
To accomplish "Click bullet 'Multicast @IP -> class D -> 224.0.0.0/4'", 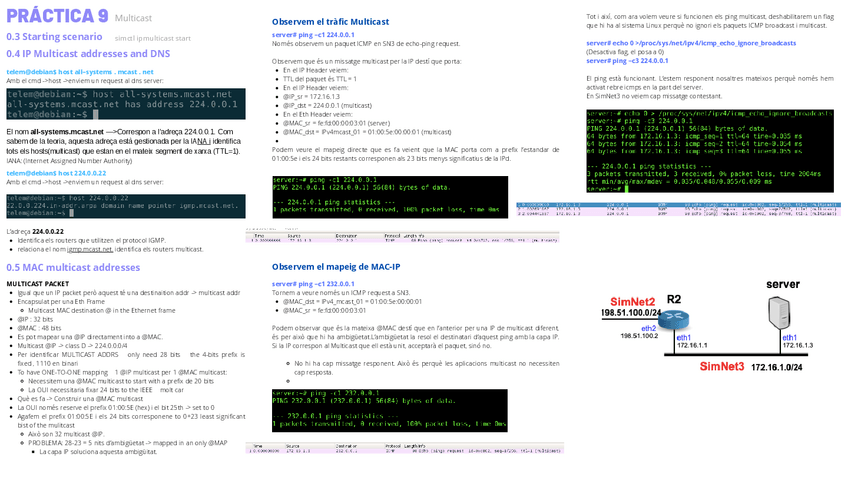I will coord(72,346).
